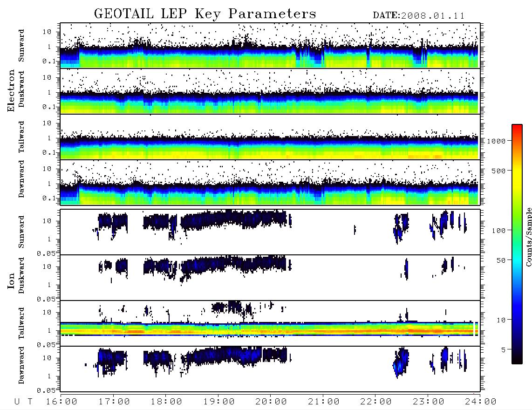This screenshot has height=410, width=532.
Task: Click the 1 tick of Ion Sunward
Action: click(x=49, y=239)
